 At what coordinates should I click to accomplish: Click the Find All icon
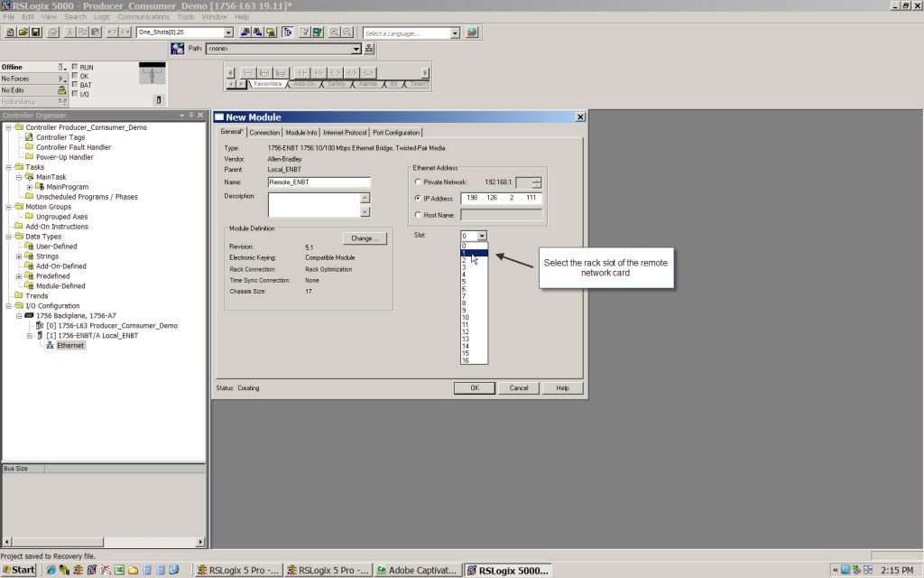[x=271, y=33]
